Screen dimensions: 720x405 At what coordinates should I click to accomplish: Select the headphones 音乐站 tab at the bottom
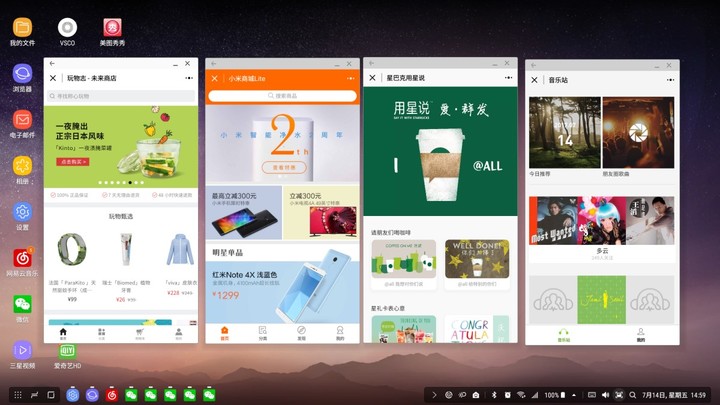click(563, 335)
